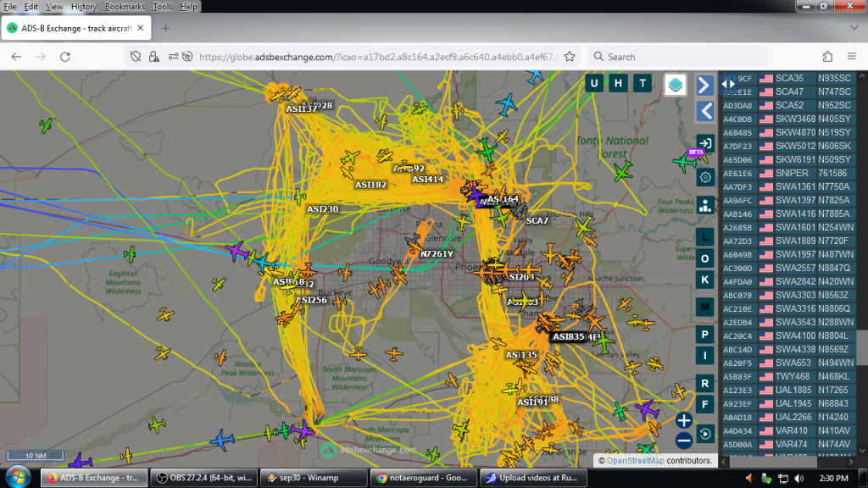
Task: Zoom in the map with plus
Action: click(684, 420)
